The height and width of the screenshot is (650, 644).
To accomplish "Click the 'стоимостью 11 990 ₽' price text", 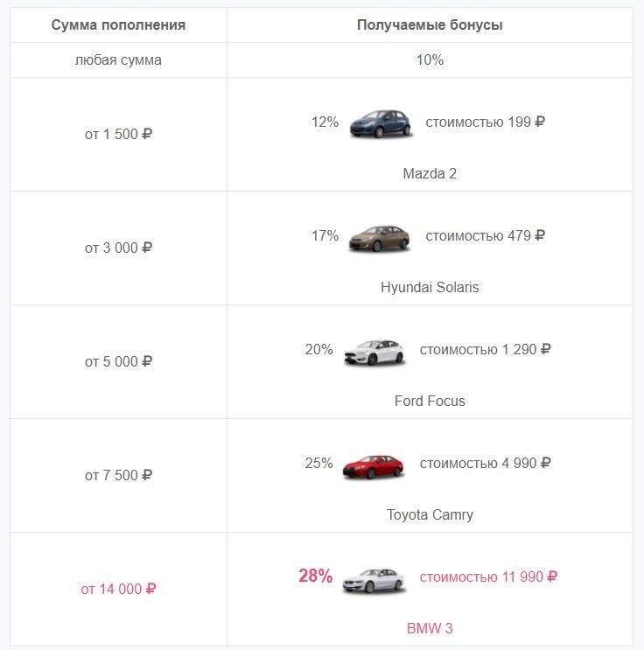I will point(488,577).
